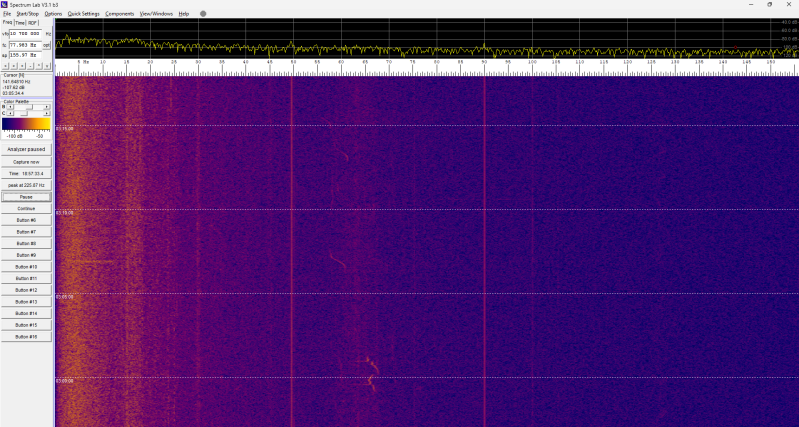Image resolution: width=799 pixels, height=427 pixels.
Task: Click the Pause button
Action: (26, 197)
